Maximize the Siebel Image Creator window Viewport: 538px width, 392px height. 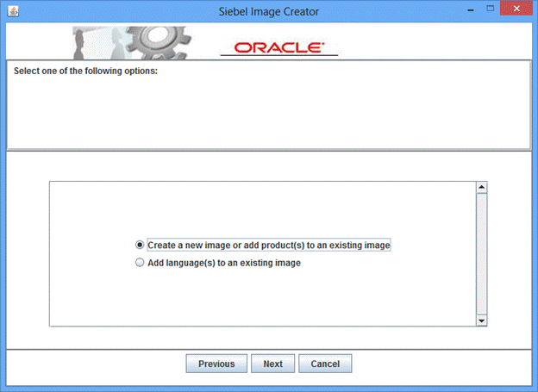click(x=491, y=9)
